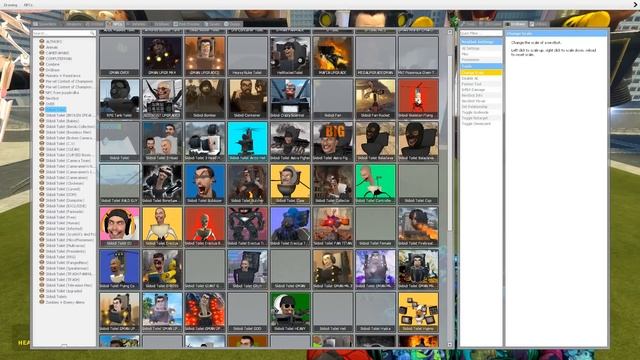
Task: Spawn the Skibidi Bomber NPC
Action: pos(204,99)
